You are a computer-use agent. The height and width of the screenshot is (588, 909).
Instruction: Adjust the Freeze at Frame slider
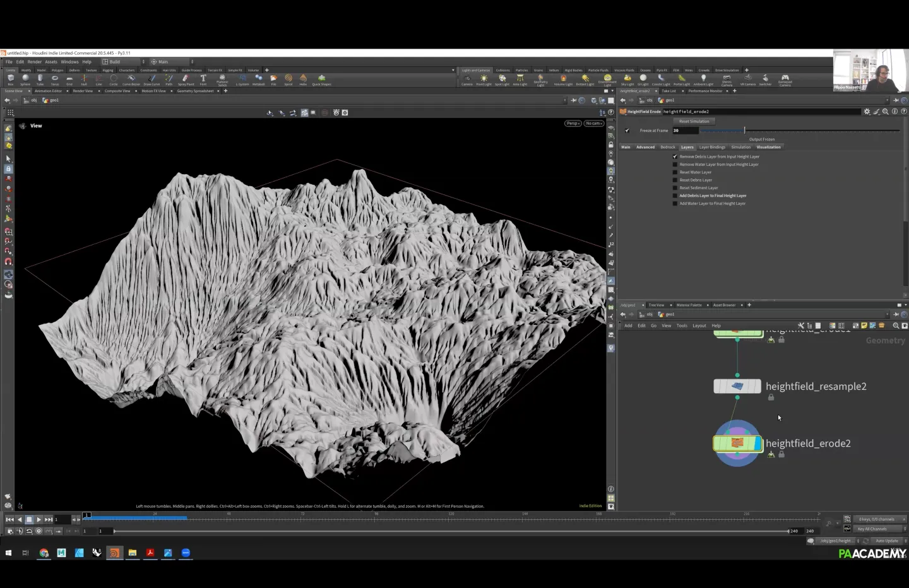coord(744,131)
